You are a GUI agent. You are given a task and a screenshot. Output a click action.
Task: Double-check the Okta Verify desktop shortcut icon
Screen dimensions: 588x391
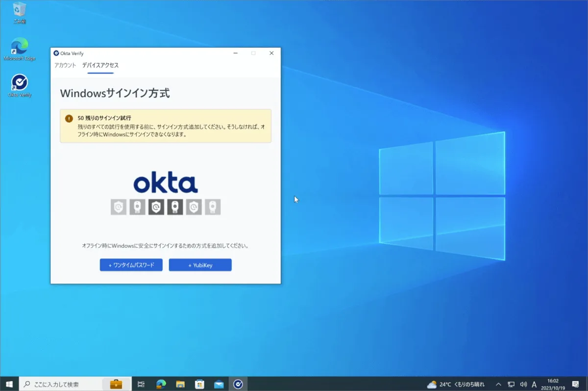coord(20,82)
